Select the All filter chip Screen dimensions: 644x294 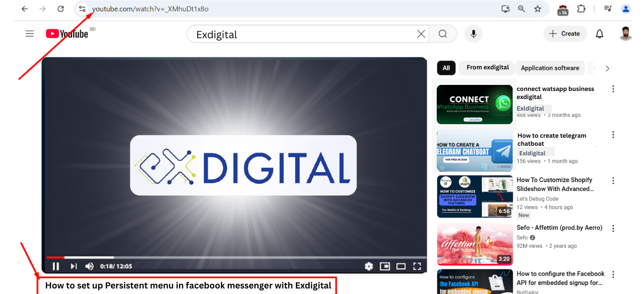click(x=446, y=68)
